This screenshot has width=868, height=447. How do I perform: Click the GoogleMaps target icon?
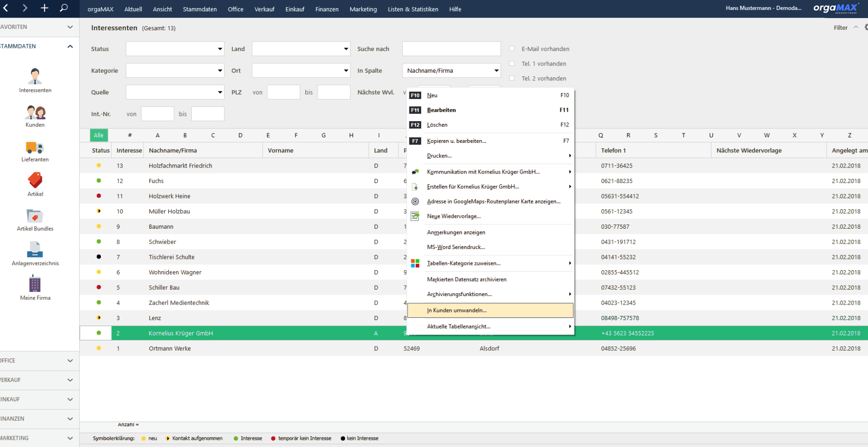415,202
